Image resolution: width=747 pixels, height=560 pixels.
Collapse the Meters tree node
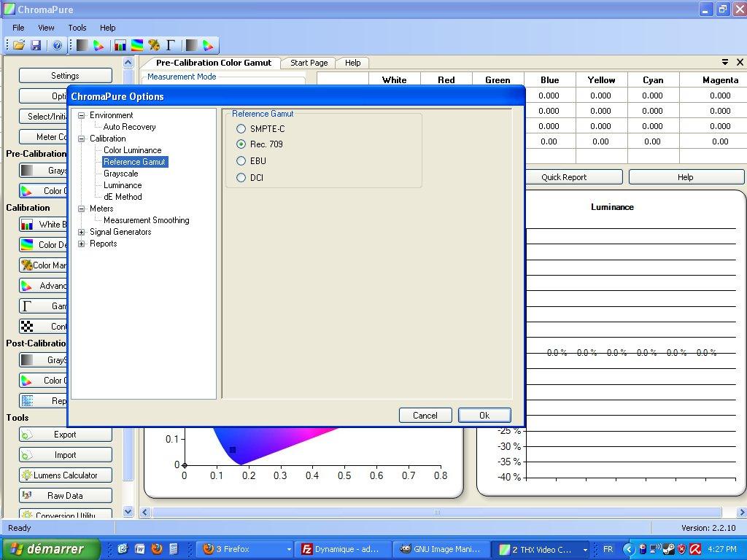82,209
